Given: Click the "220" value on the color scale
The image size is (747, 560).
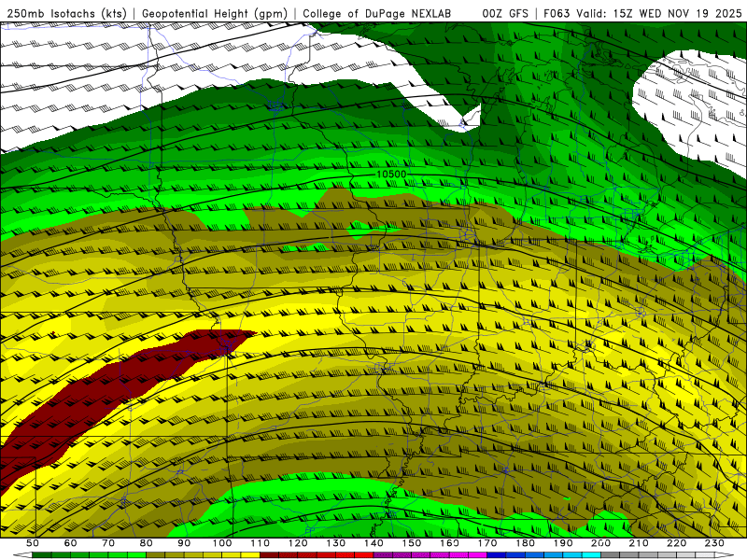Looking at the screenshot, I should [x=677, y=543].
